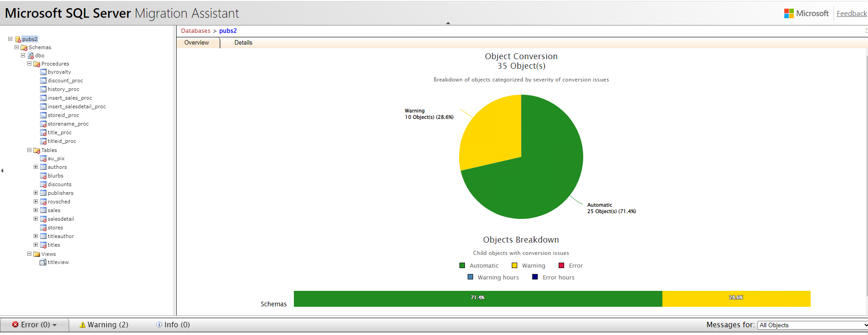
Task: Go to Databases in the breadcrumb
Action: pyautogui.click(x=196, y=31)
